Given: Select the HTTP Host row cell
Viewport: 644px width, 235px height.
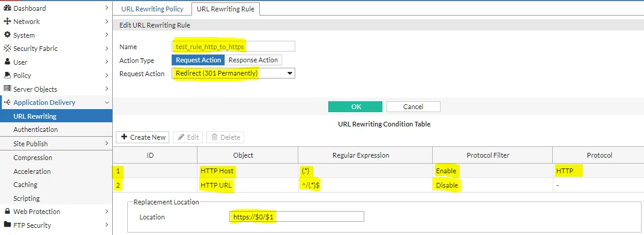Looking at the screenshot, I should [x=248, y=171].
